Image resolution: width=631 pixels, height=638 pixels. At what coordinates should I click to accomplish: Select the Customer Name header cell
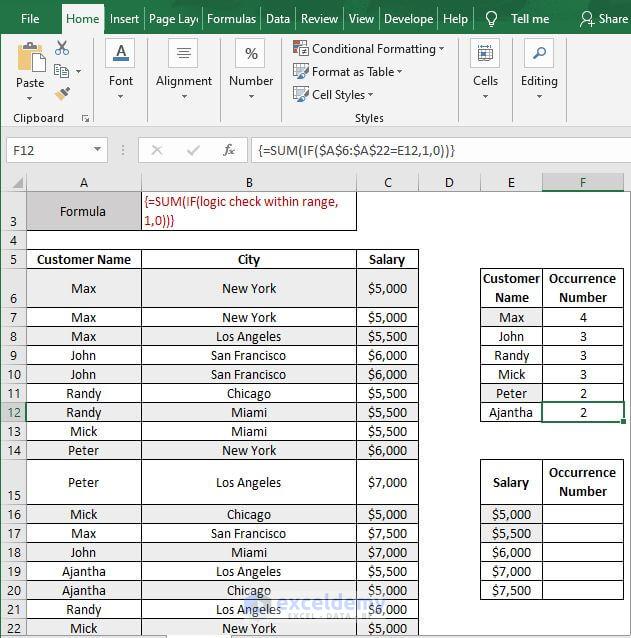pos(84,260)
